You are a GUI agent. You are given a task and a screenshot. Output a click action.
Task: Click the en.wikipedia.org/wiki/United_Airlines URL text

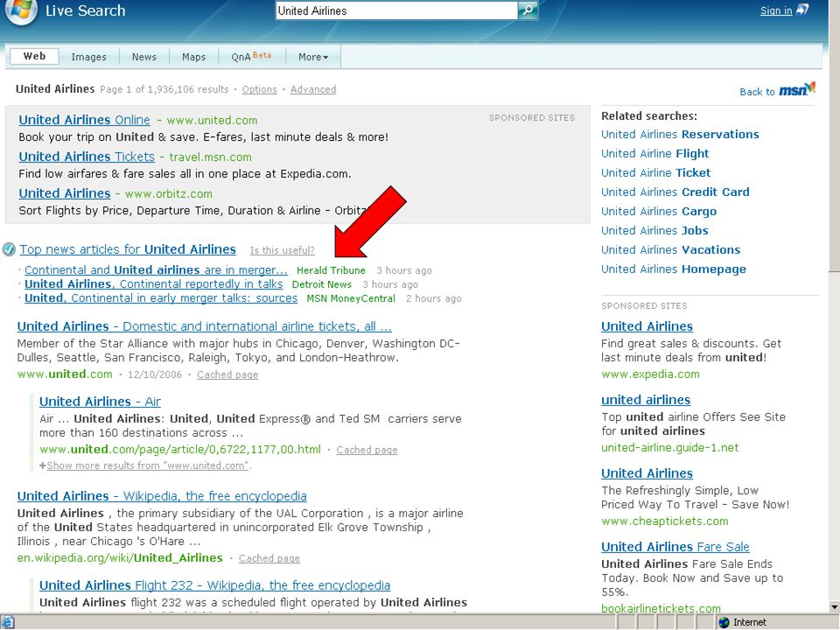coord(120,558)
